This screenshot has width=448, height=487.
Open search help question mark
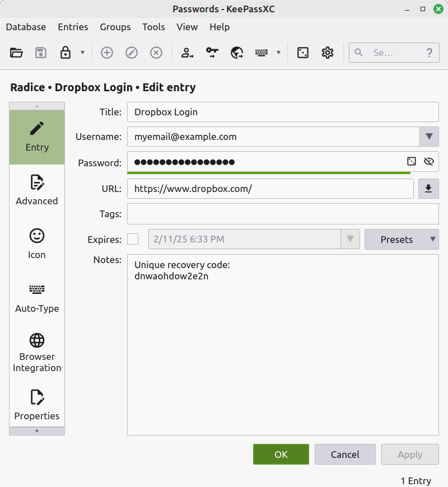(x=430, y=53)
